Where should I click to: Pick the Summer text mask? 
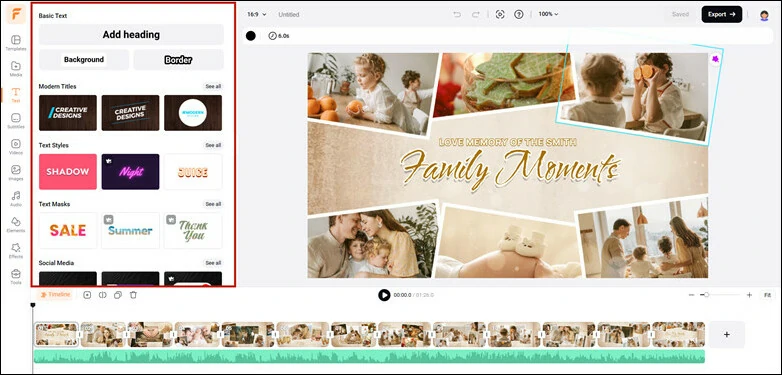130,230
